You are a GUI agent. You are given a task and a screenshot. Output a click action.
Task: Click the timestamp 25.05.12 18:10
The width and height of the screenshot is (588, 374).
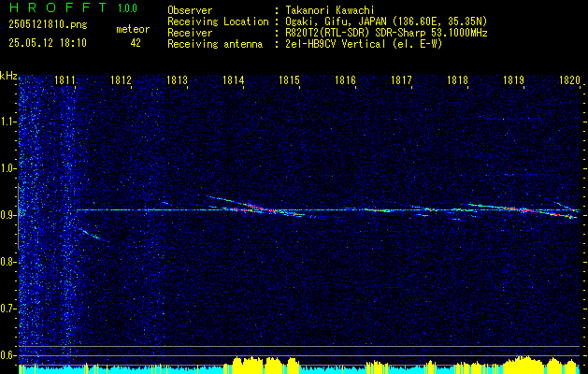(48, 43)
